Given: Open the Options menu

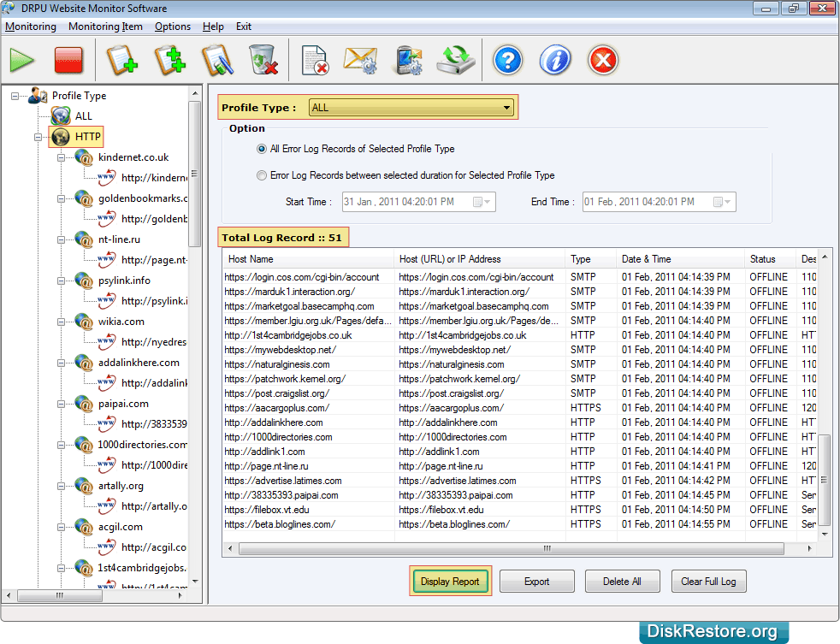Looking at the screenshot, I should (173, 27).
